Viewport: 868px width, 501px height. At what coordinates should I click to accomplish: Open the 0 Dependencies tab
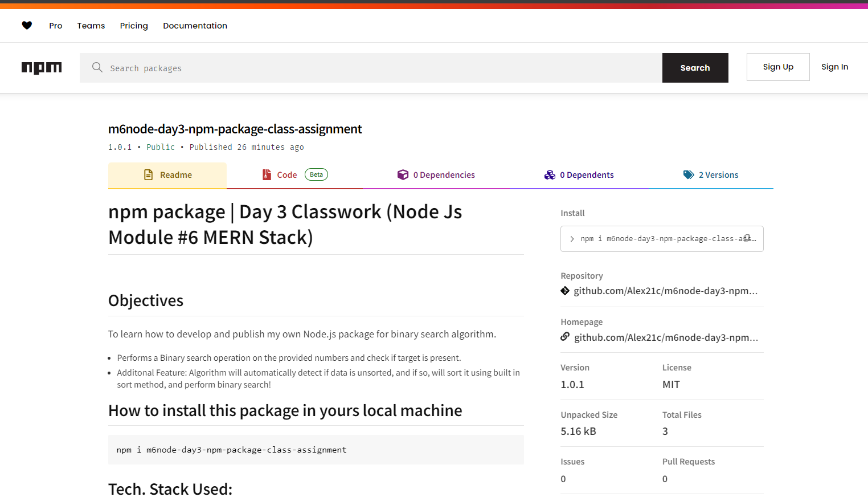pyautogui.click(x=436, y=176)
